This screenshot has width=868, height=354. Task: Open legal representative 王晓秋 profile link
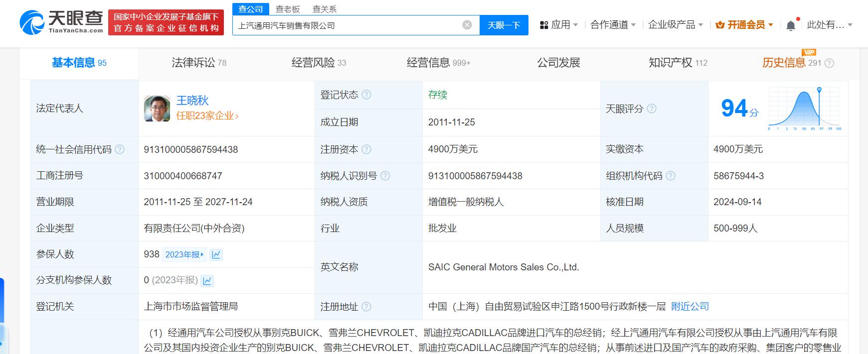pyautogui.click(x=192, y=100)
